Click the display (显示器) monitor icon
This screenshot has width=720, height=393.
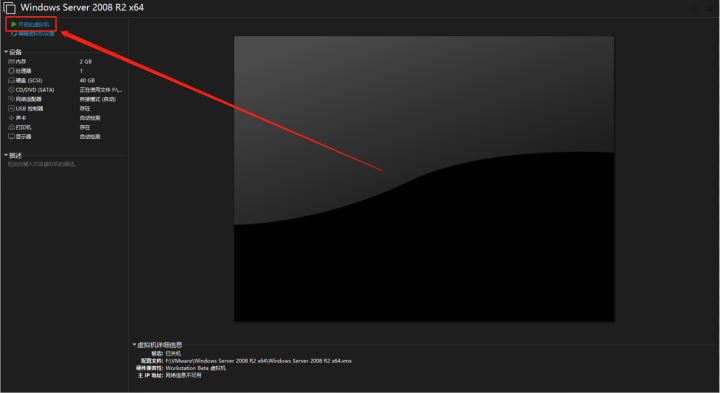pyautogui.click(x=11, y=137)
